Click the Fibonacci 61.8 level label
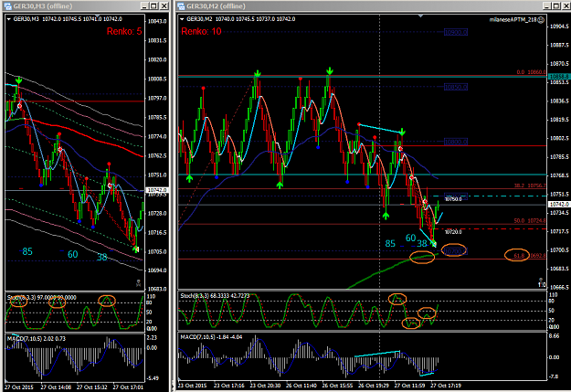This screenshot has height=392, width=571. point(530,256)
